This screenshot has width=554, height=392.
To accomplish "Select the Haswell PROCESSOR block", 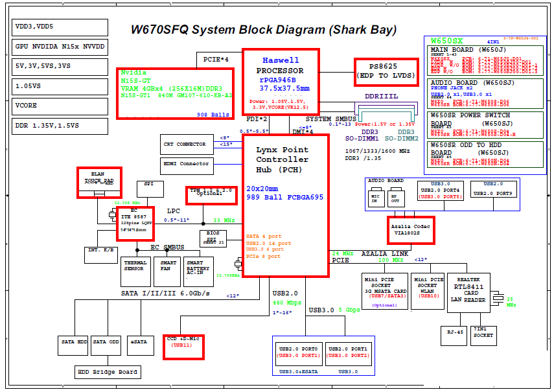I will [281, 82].
